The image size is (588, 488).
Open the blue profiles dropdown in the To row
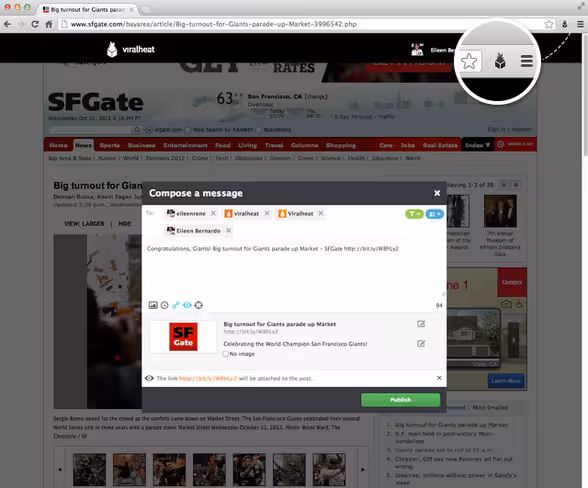pos(435,214)
